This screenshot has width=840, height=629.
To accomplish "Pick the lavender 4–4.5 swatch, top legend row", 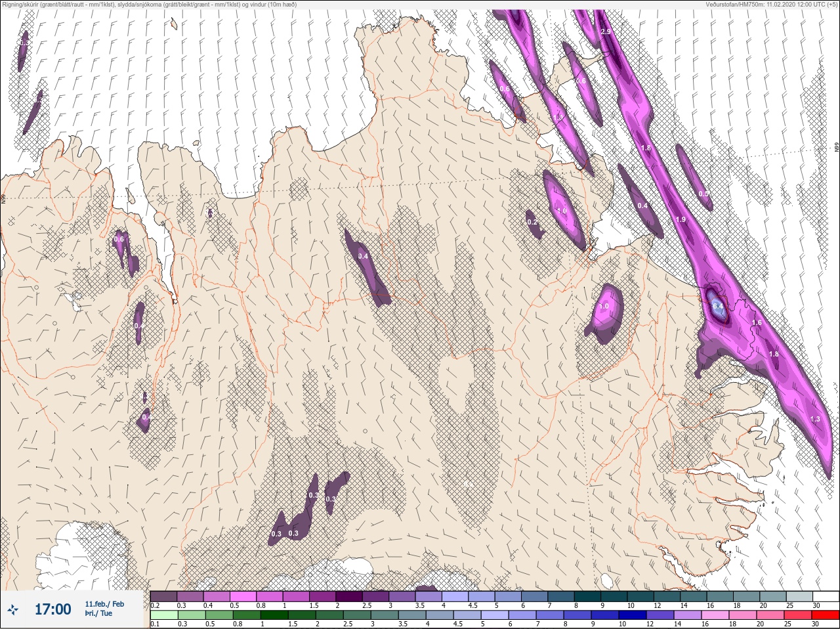I will (x=455, y=596).
